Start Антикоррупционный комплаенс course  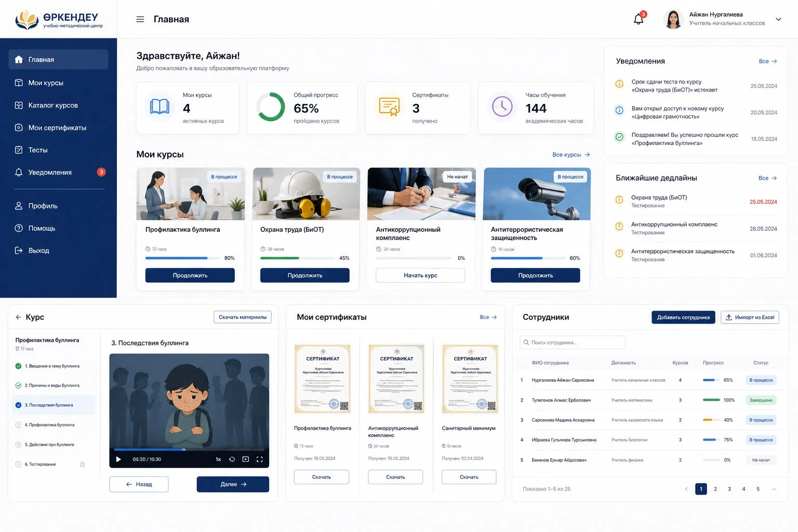[420, 275]
